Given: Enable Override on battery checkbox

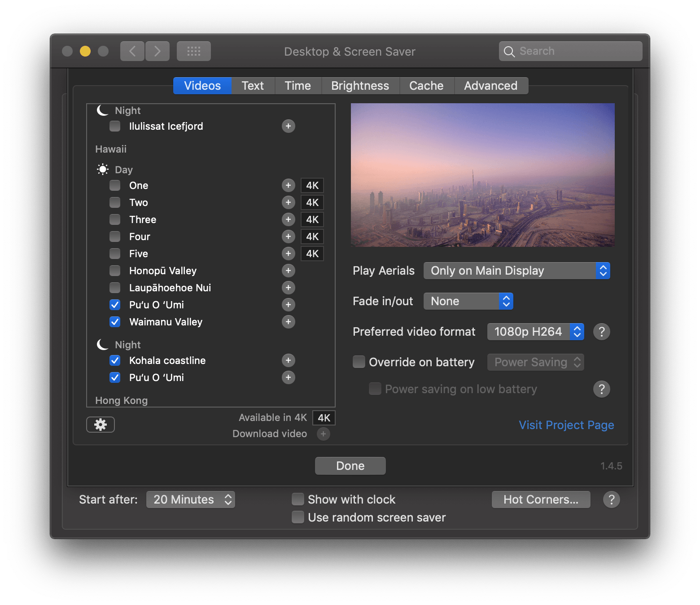Looking at the screenshot, I should pyautogui.click(x=359, y=362).
